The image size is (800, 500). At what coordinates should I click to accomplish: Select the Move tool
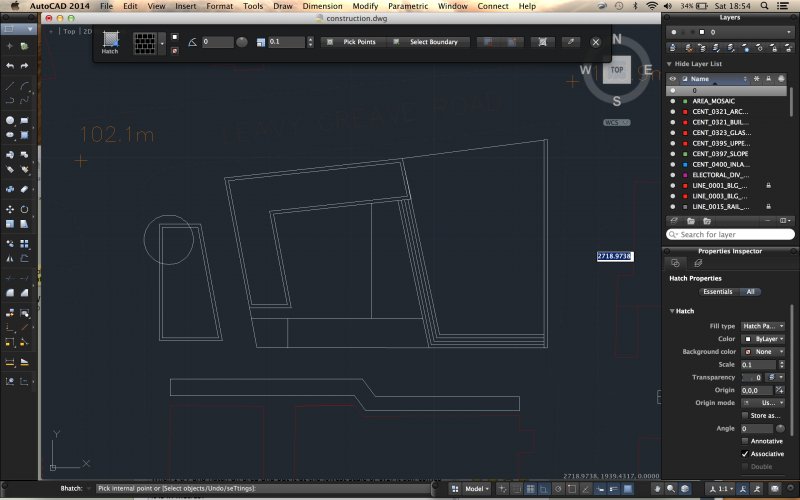coord(10,209)
